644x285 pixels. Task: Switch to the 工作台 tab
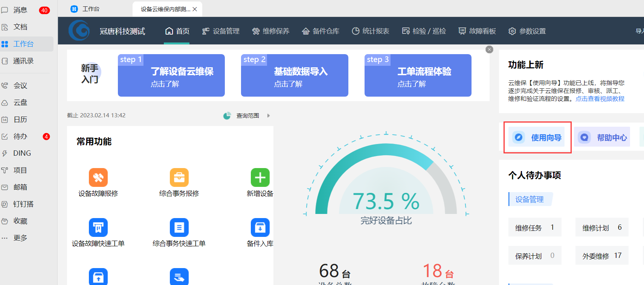(x=85, y=9)
